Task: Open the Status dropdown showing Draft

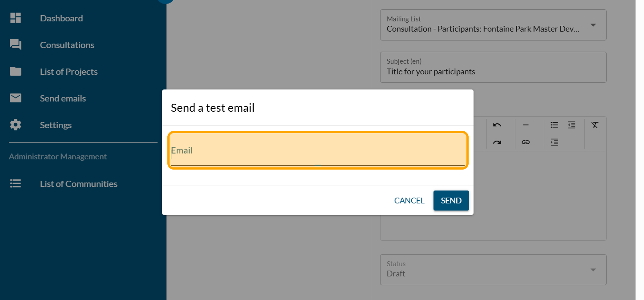Action: tap(593, 270)
